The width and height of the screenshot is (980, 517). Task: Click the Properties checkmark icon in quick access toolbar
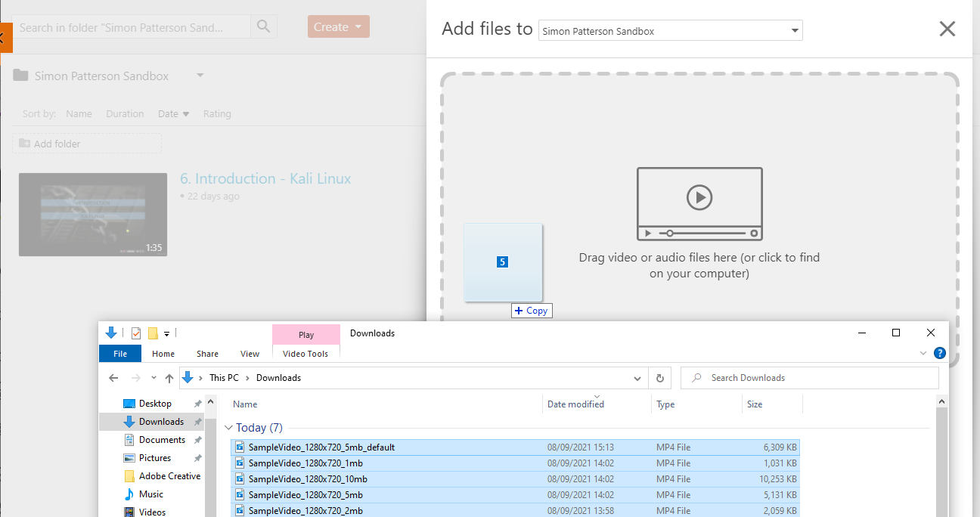point(136,333)
